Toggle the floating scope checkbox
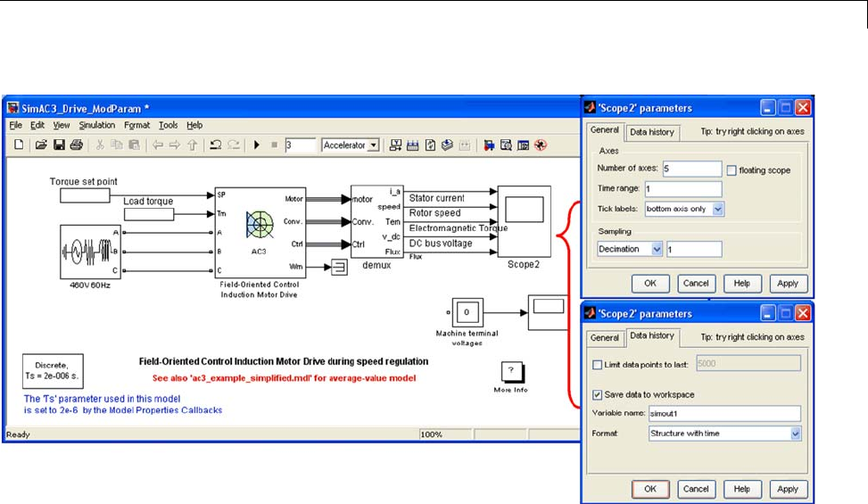The image size is (868, 504). tap(732, 170)
